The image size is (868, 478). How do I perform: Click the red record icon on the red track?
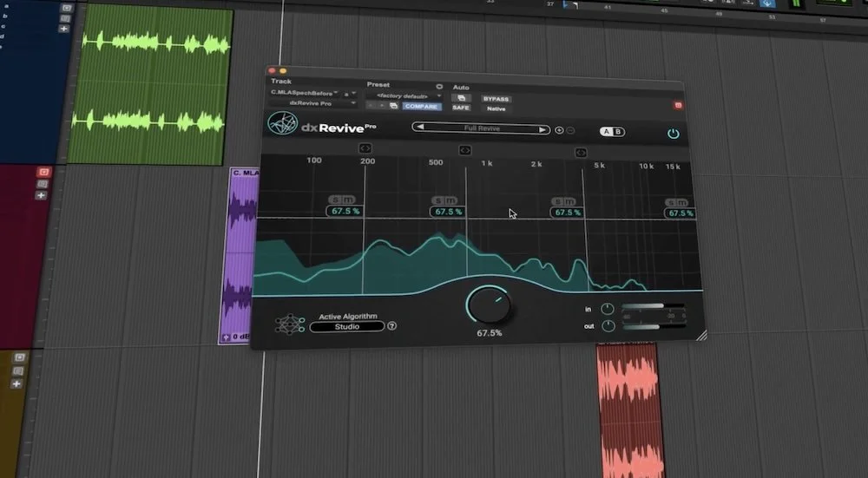(44, 172)
